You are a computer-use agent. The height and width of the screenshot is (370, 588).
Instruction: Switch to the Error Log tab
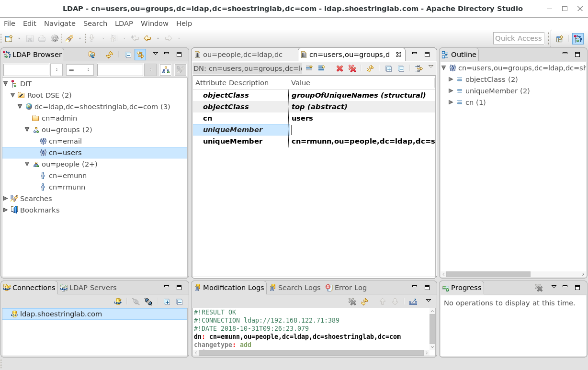pos(346,288)
